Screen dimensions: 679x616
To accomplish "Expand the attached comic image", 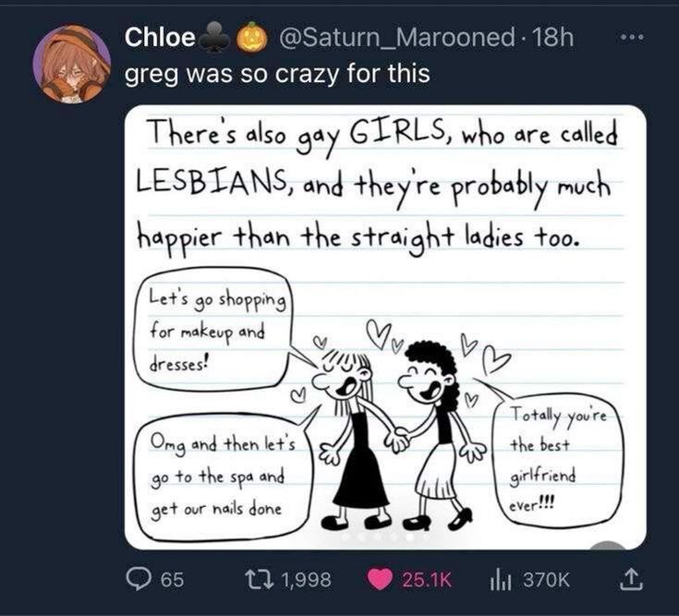I will pyautogui.click(x=384, y=277).
